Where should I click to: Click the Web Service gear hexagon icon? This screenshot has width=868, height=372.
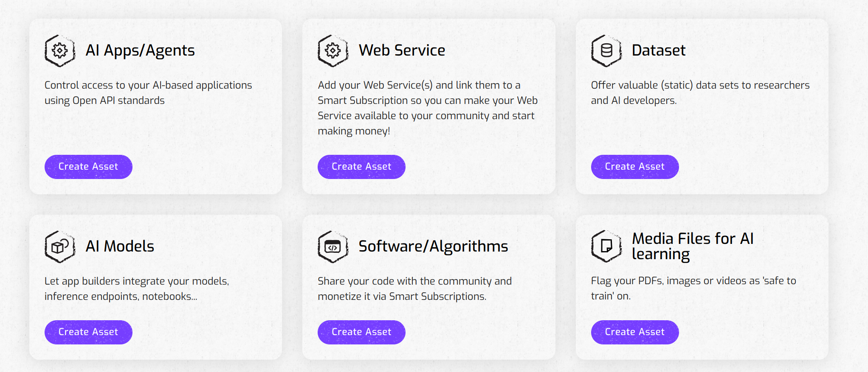point(333,51)
